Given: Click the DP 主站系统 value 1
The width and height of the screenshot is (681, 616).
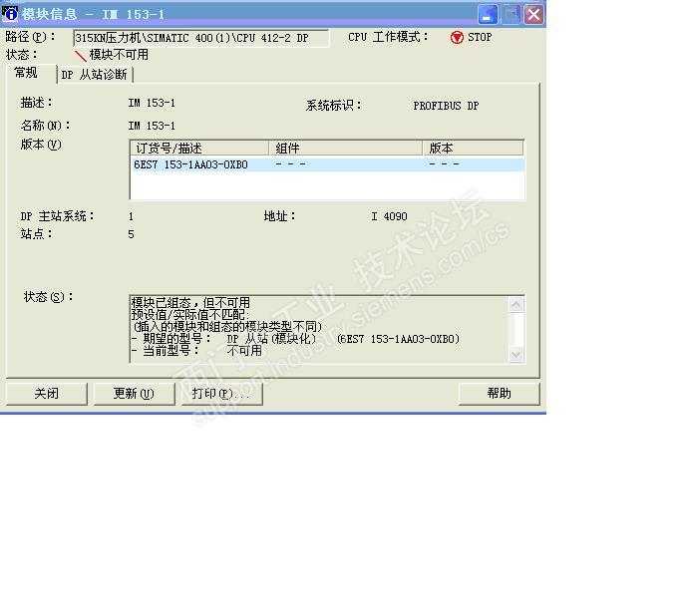Looking at the screenshot, I should [x=132, y=216].
